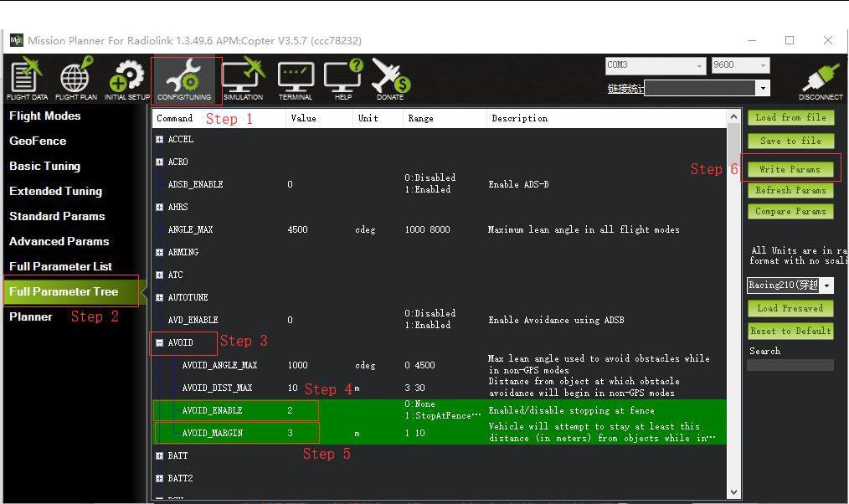Select the AVOID_DIST_MAX parameter name
This screenshot has width=849, height=504.
pos(217,388)
